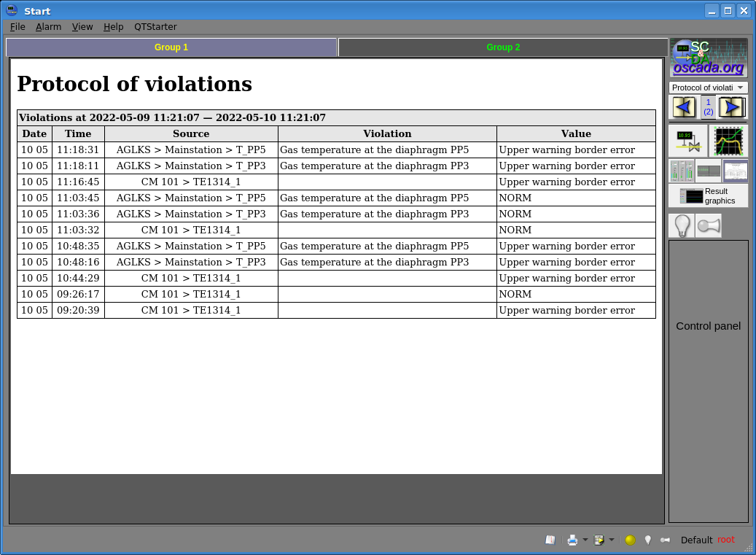Open the Alarm menu

[48, 27]
